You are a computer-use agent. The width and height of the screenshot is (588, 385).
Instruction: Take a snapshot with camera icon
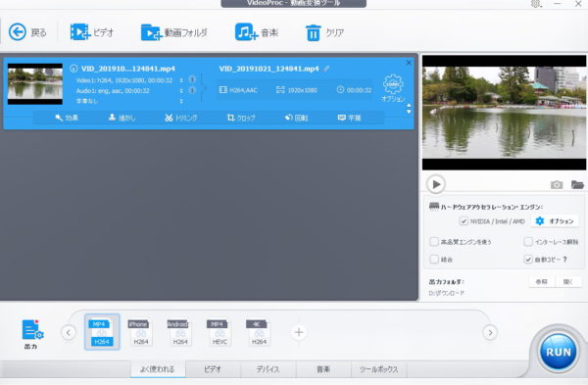click(557, 184)
